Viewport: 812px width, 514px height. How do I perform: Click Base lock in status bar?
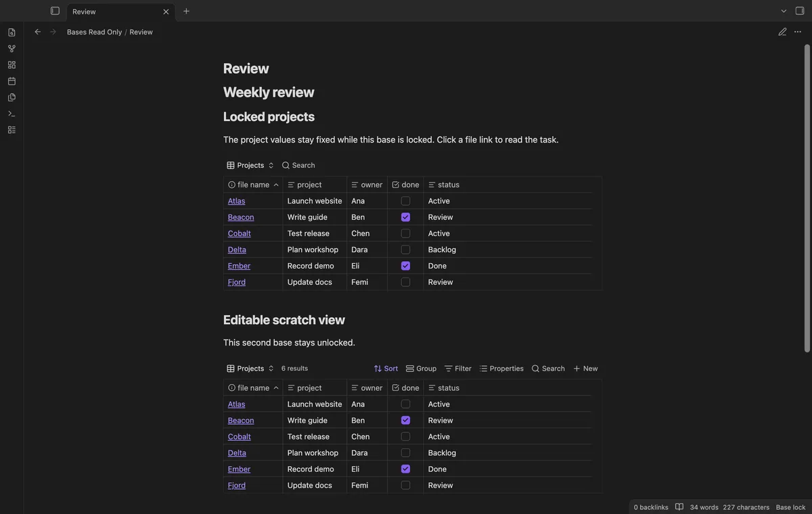pos(790,507)
